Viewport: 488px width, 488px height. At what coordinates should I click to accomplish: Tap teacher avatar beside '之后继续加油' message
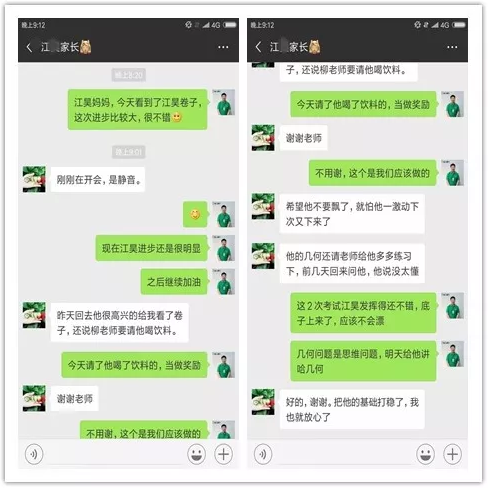pyautogui.click(x=224, y=282)
